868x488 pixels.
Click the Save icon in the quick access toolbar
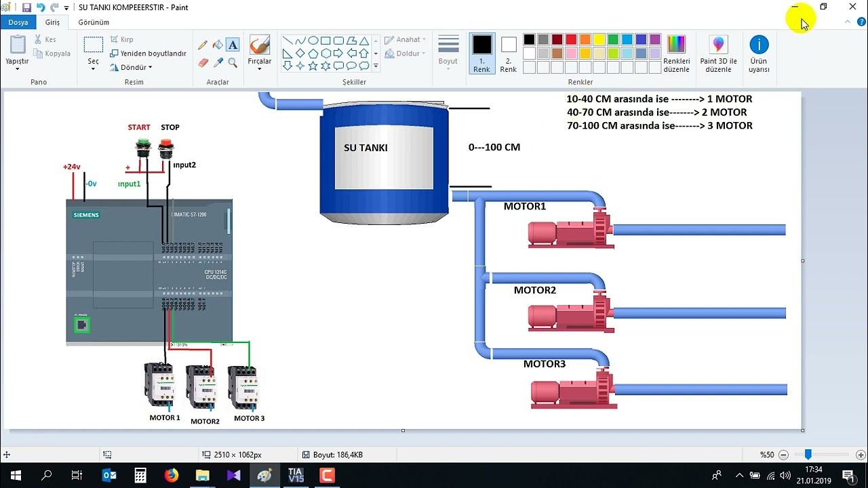(x=26, y=7)
